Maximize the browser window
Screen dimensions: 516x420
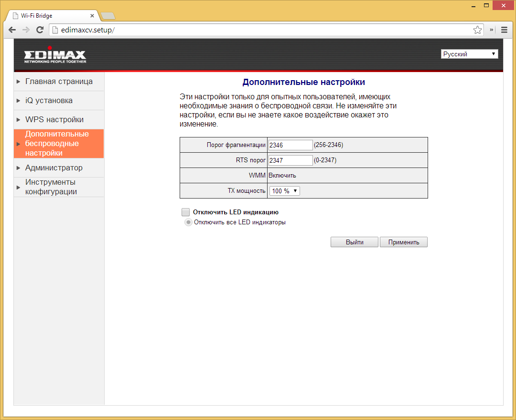pyautogui.click(x=486, y=6)
